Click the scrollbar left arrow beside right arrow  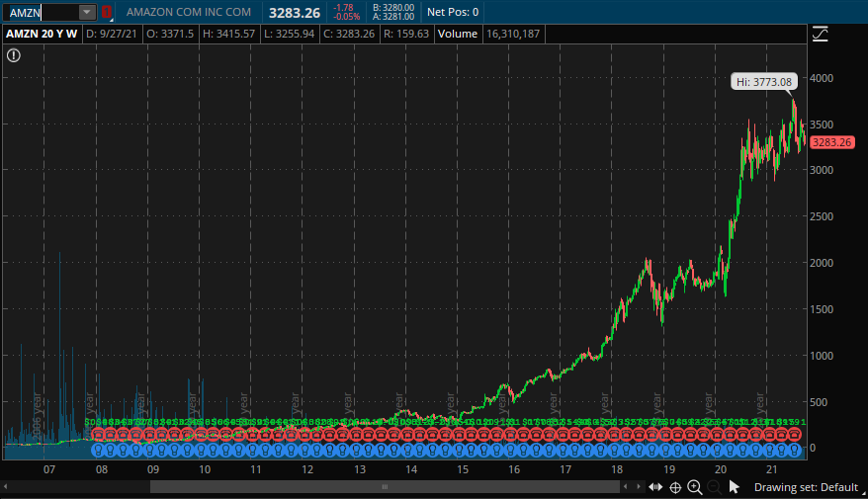pos(626,487)
